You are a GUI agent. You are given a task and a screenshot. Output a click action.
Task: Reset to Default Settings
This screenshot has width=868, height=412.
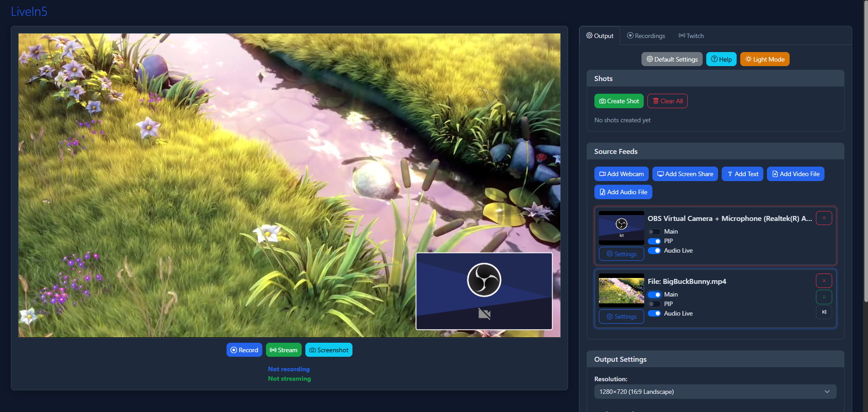(672, 59)
